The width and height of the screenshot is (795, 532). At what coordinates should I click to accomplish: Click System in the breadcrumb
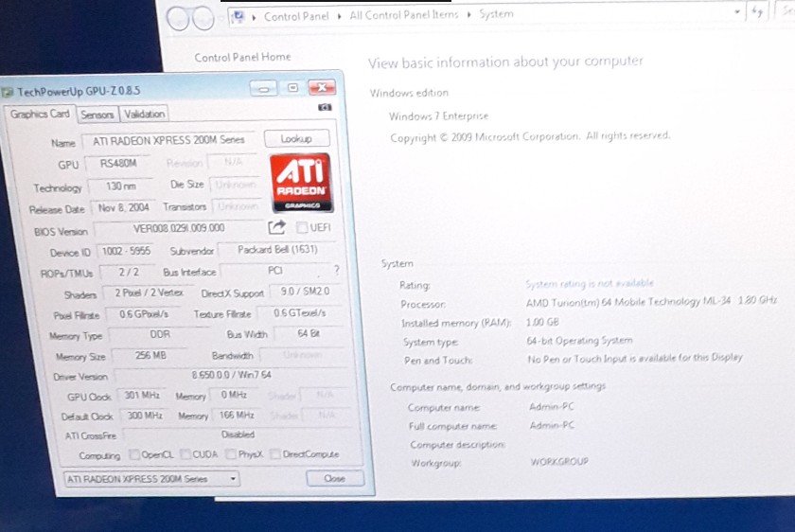point(496,14)
